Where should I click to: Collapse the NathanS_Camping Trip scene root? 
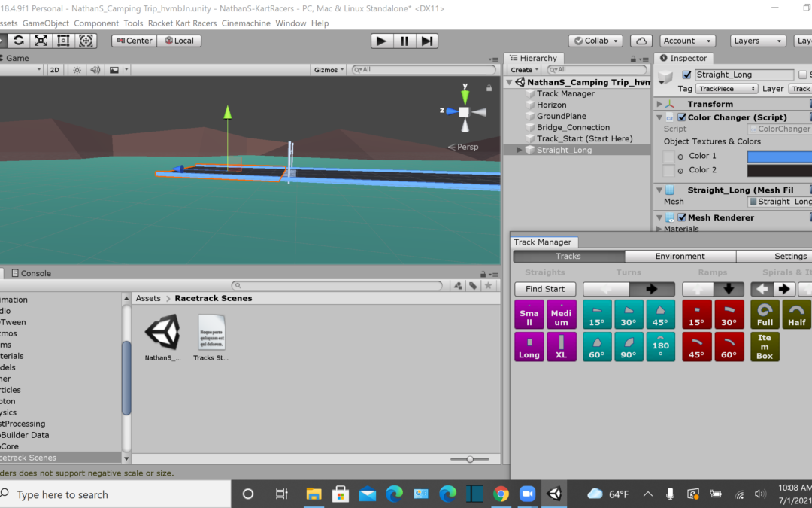click(509, 82)
